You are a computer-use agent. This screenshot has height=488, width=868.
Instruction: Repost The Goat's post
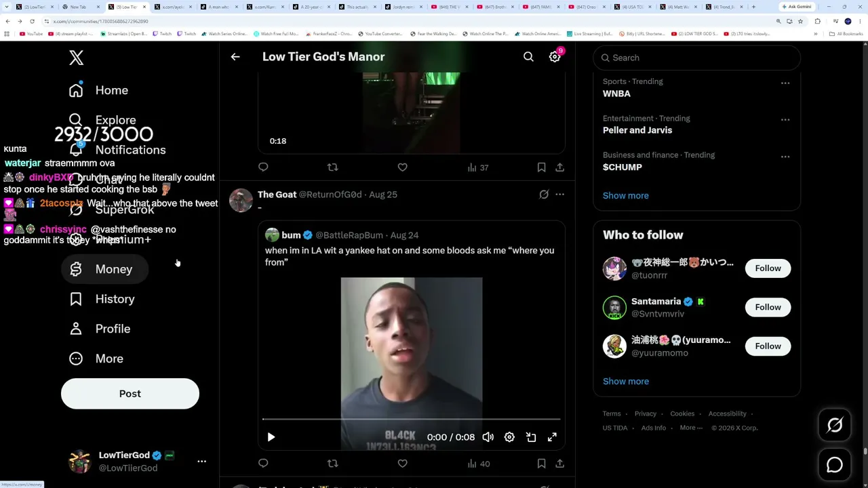[x=332, y=464]
